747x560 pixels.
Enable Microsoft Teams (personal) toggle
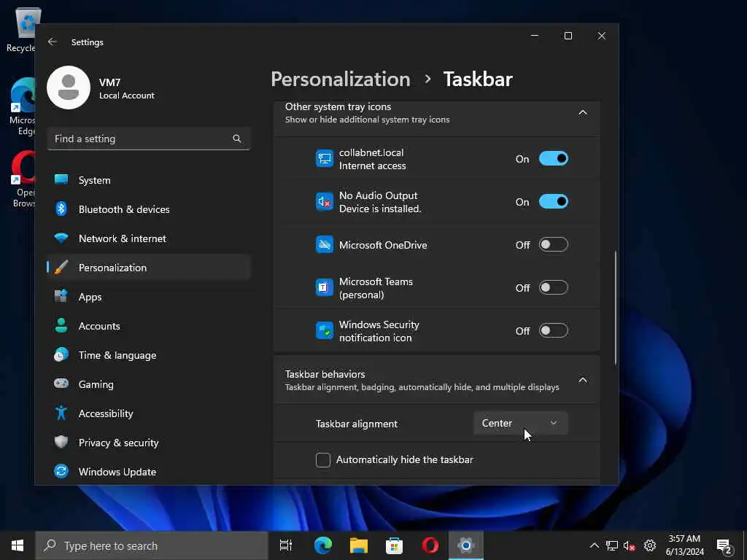554,287
